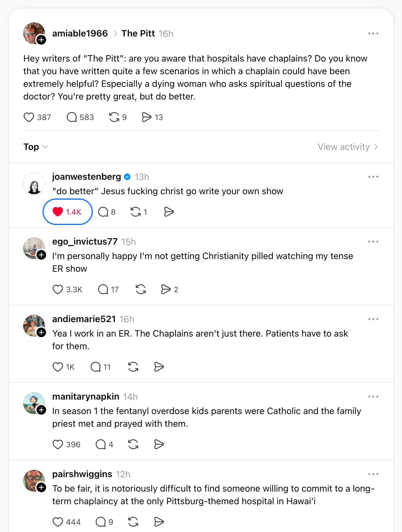The height and width of the screenshot is (532, 402).
Task: Repost ego_invictus77's comment
Action: [141, 289]
